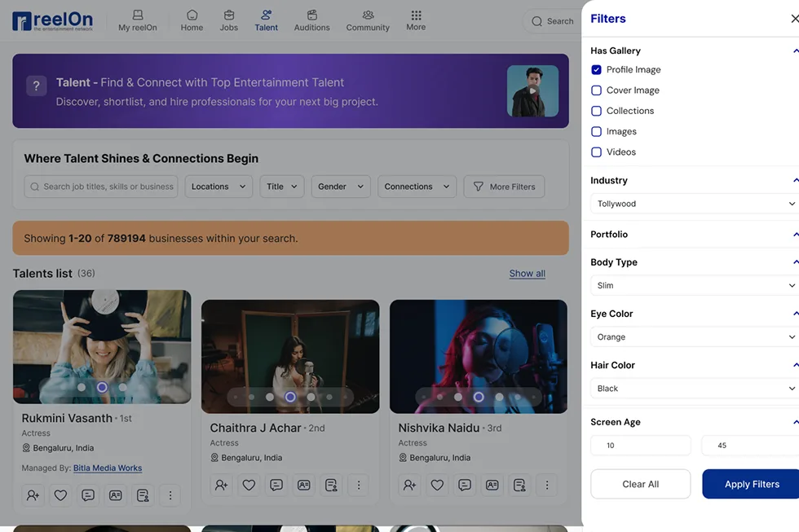The width and height of the screenshot is (799, 532).
Task: View Rukmini Vasanth's ID card icon
Action: coord(115,495)
